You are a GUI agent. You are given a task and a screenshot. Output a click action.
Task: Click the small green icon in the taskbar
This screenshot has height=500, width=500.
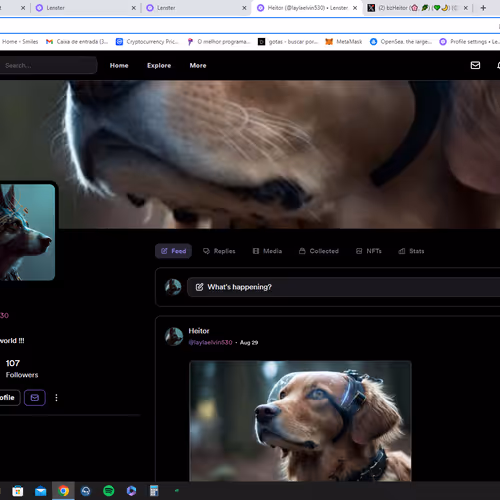177,491
